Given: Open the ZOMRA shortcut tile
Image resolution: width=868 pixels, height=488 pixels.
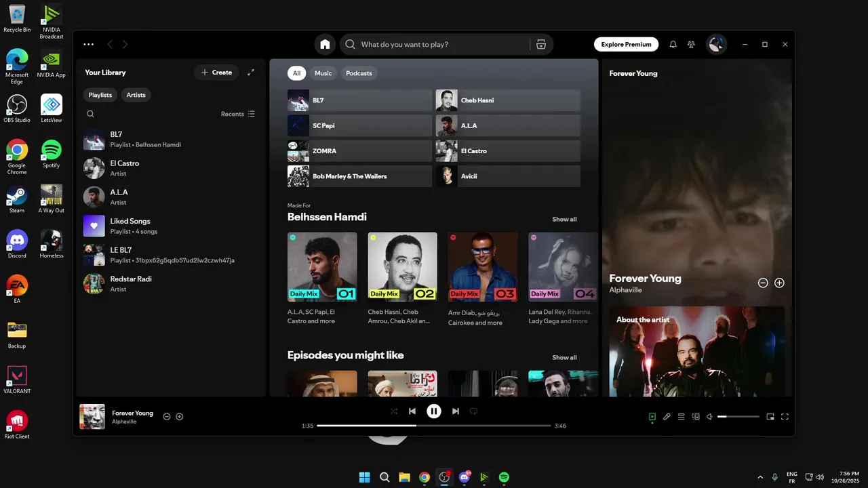Looking at the screenshot, I should 359,151.
